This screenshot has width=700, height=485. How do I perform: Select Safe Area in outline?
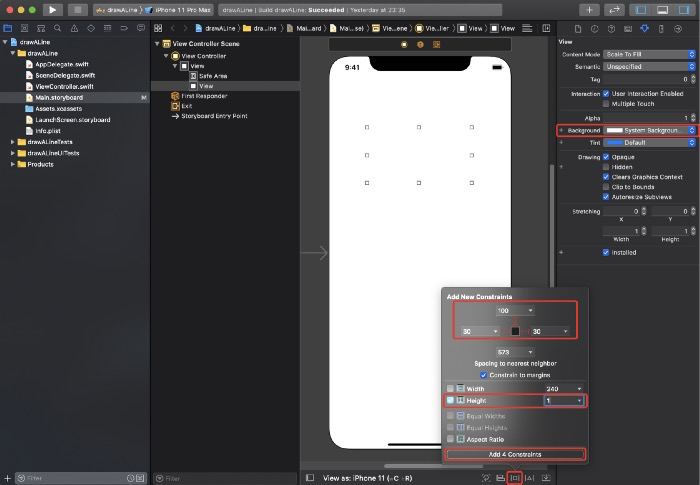click(x=213, y=76)
